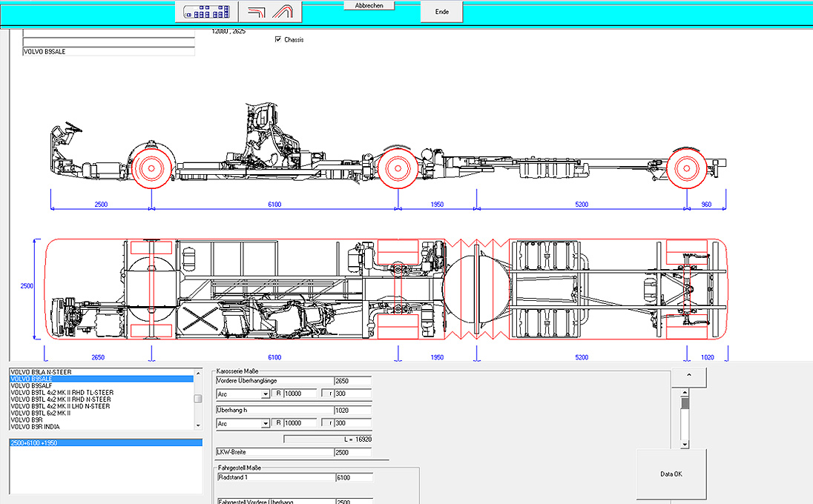
Task: Click the L = 16920 total length field
Action: point(328,440)
